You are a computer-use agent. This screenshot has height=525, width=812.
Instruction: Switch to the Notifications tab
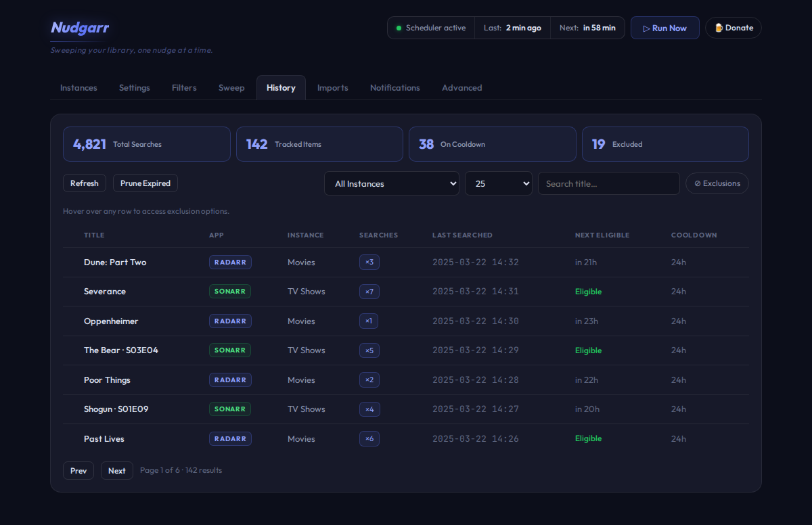(395, 87)
